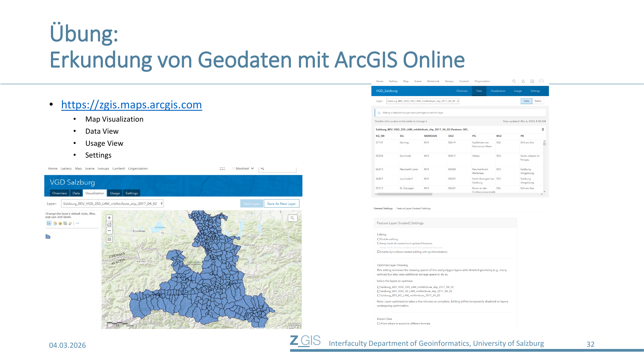
Task: Open the basemap gallery icon on map
Action: (x=109, y=239)
